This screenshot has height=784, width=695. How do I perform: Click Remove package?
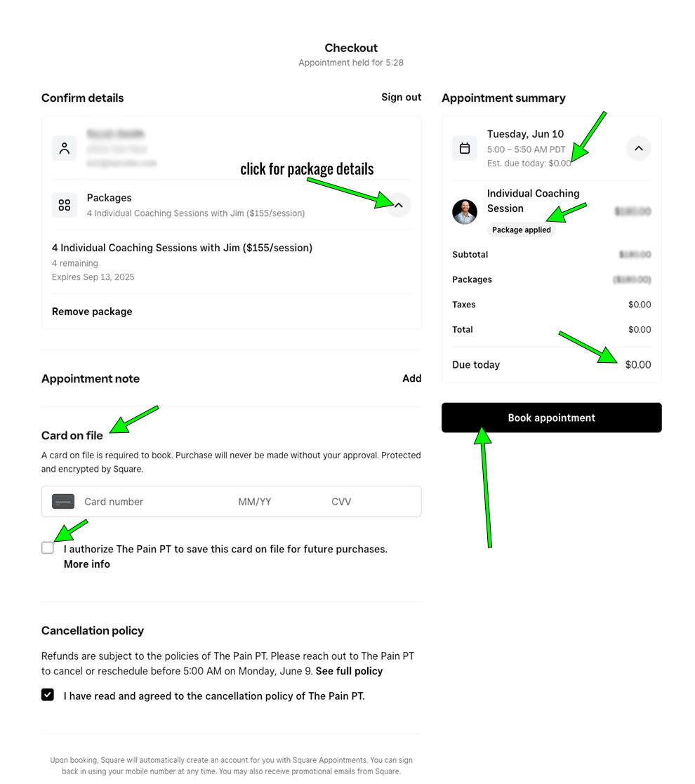(92, 312)
